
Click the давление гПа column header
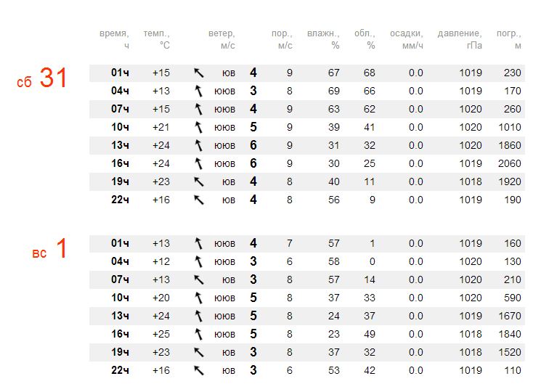[460, 39]
